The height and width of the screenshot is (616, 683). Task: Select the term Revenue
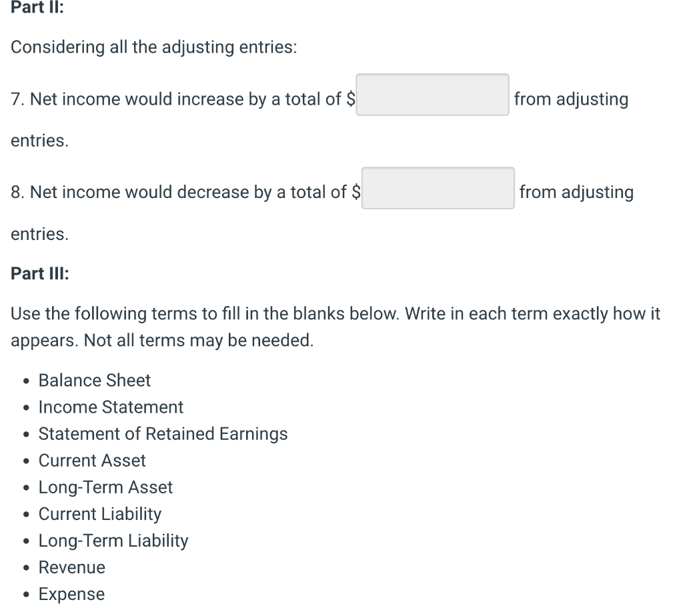(72, 567)
